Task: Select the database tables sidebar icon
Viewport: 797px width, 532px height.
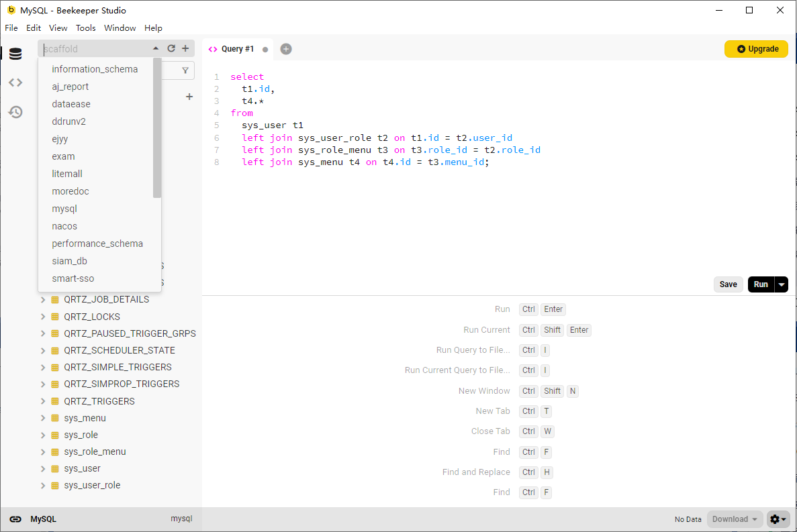Action: tap(15, 53)
